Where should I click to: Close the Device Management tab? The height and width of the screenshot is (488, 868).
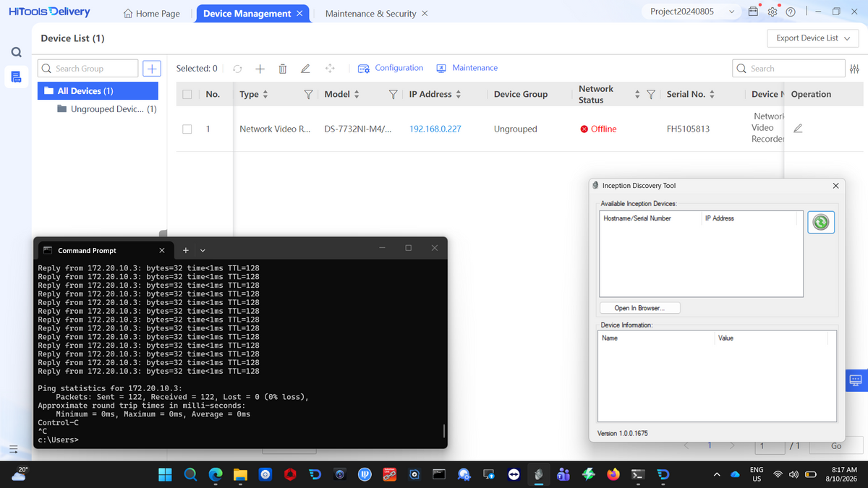299,13
